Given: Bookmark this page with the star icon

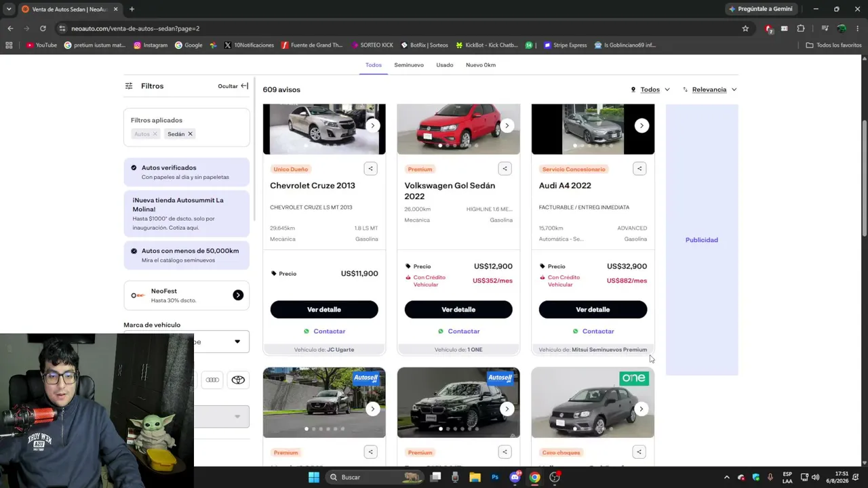Looking at the screenshot, I should pyautogui.click(x=745, y=28).
